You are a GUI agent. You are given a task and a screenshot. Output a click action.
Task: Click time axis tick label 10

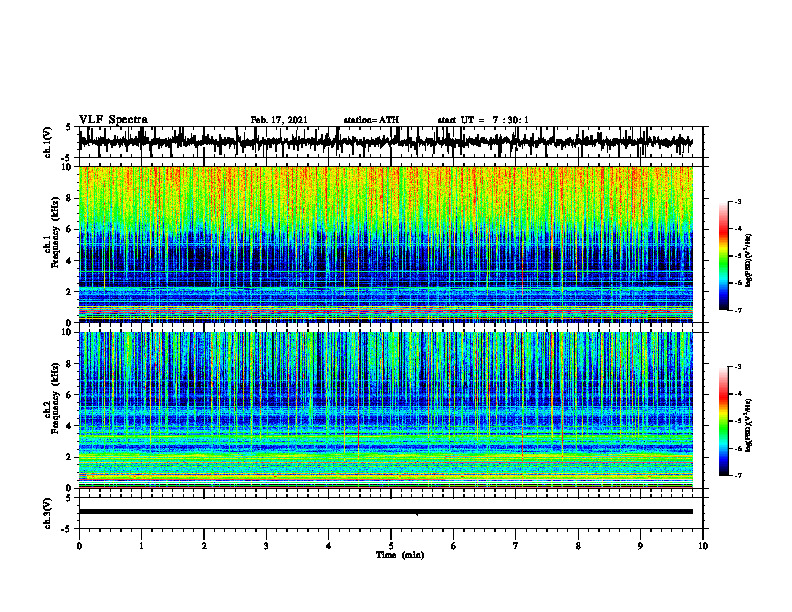tap(703, 546)
